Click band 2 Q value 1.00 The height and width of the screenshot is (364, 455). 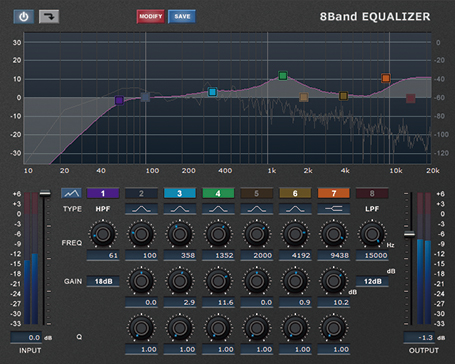(x=141, y=349)
